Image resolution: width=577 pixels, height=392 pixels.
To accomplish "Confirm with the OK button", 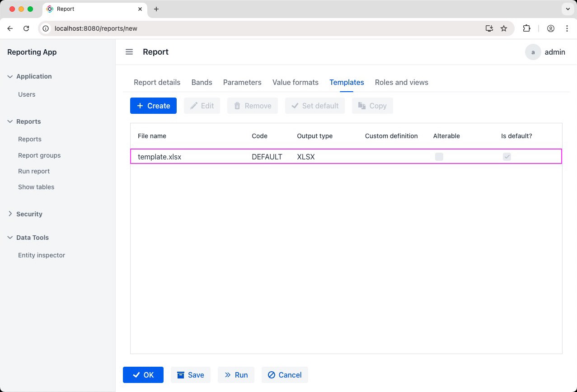I will pyautogui.click(x=143, y=375).
